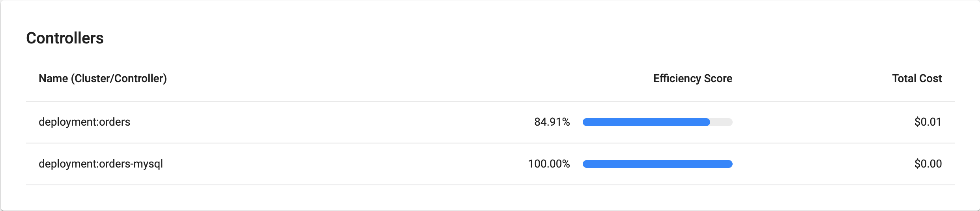
Task: Sort by Name (Cluster/Controller) column header
Action: 103,79
